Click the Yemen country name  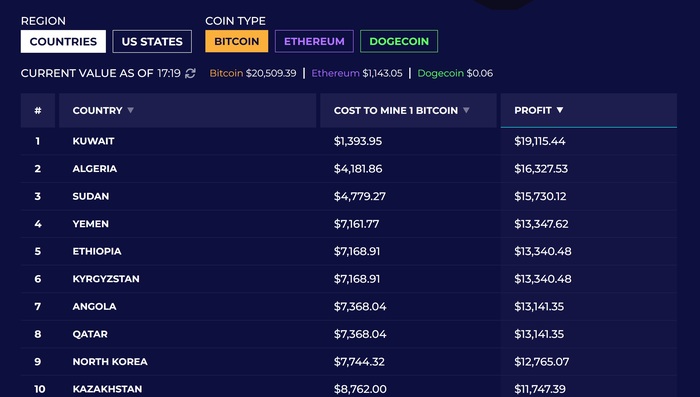point(91,224)
